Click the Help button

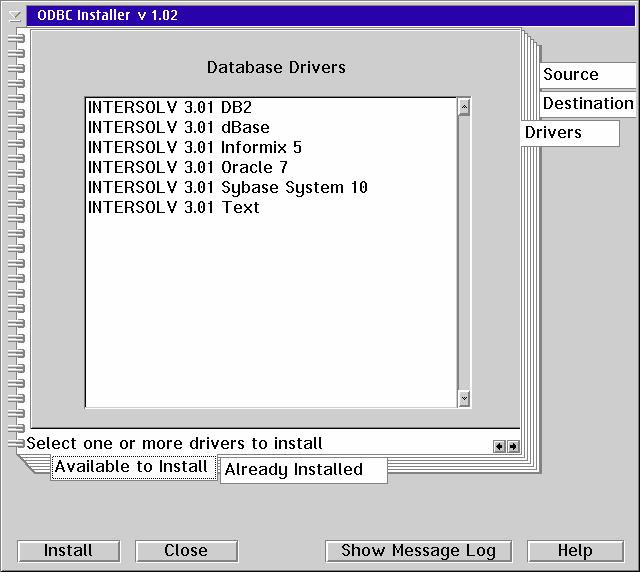575,551
